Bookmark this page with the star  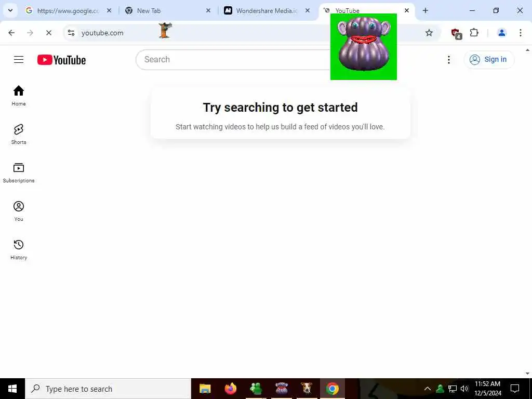coord(429,33)
